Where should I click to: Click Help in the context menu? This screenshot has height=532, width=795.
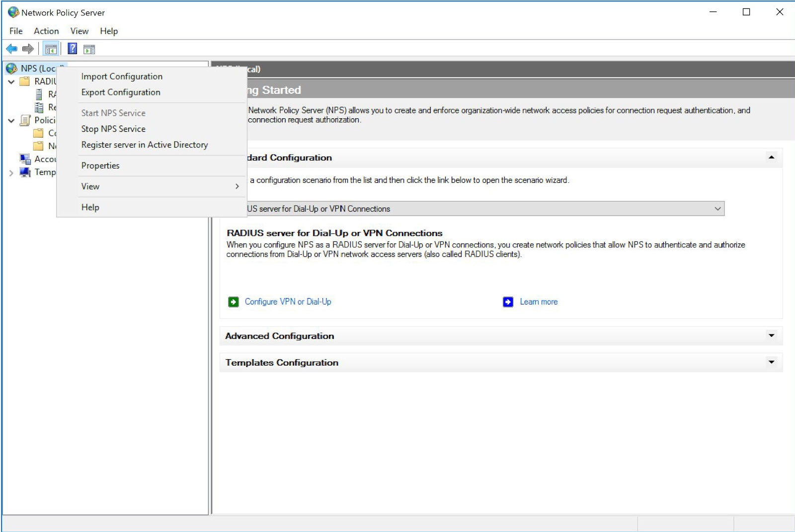(x=152, y=208)
